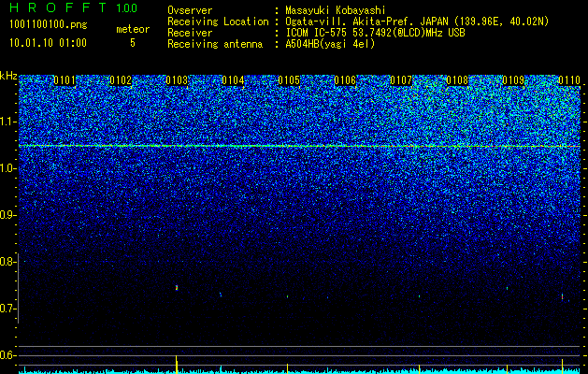Click the 0107 time marker

401,80
